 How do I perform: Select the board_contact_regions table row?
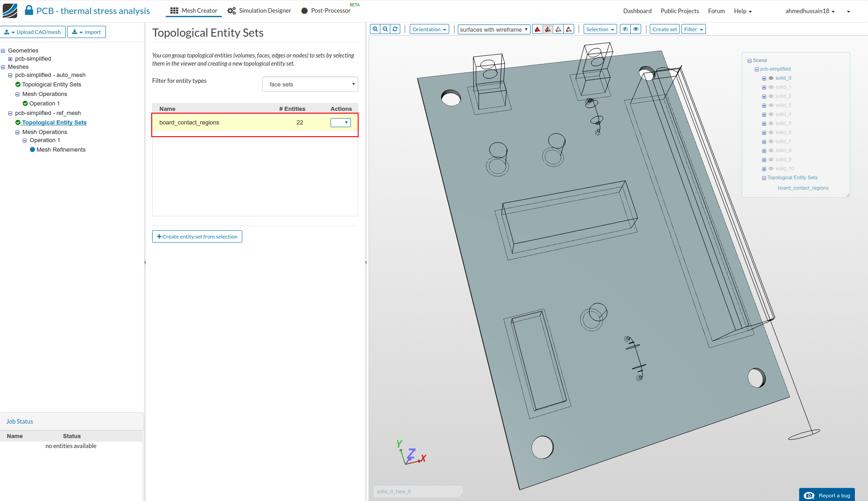[x=255, y=123]
